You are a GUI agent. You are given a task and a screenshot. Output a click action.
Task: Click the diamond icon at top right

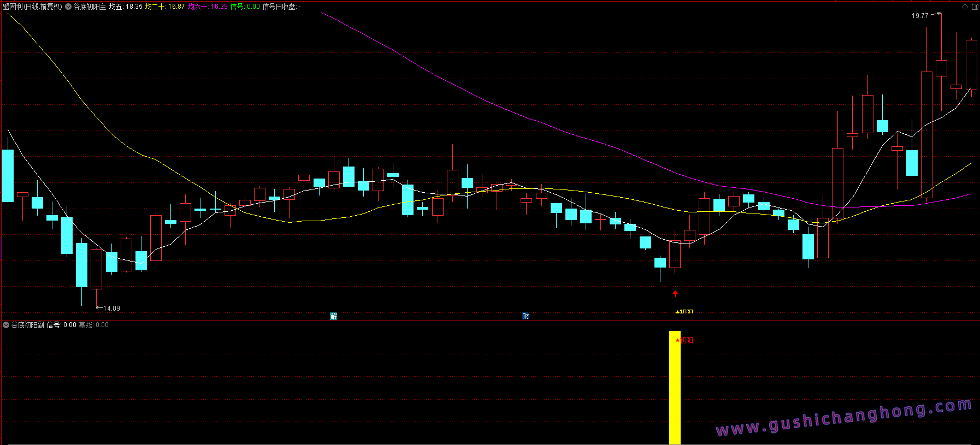click(965, 7)
